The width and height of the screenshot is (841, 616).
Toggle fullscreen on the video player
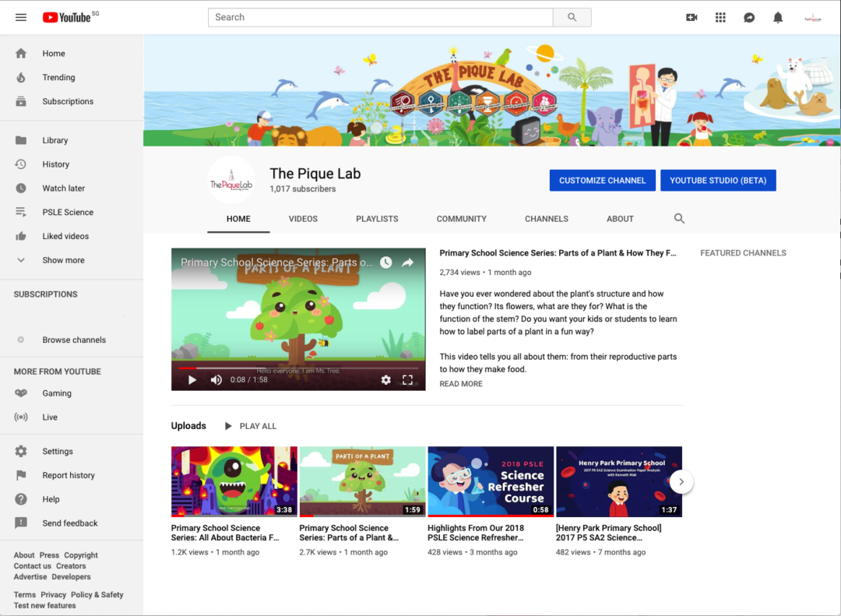point(407,380)
